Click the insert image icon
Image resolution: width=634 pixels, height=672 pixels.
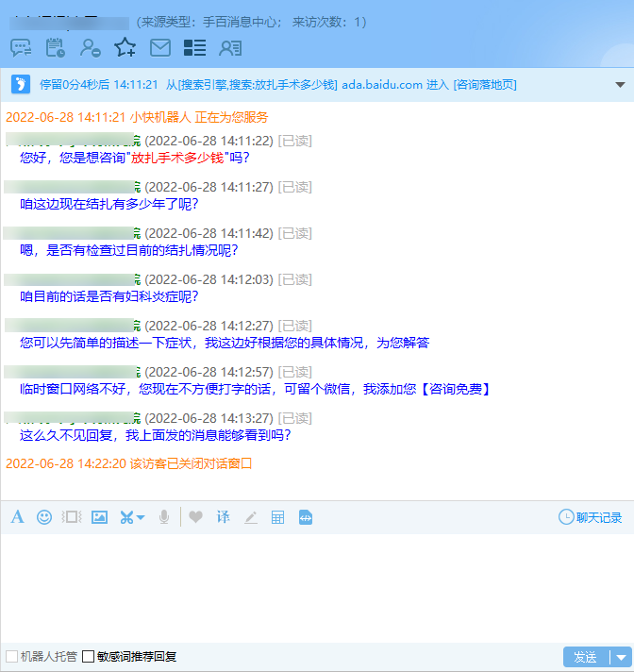point(99,517)
